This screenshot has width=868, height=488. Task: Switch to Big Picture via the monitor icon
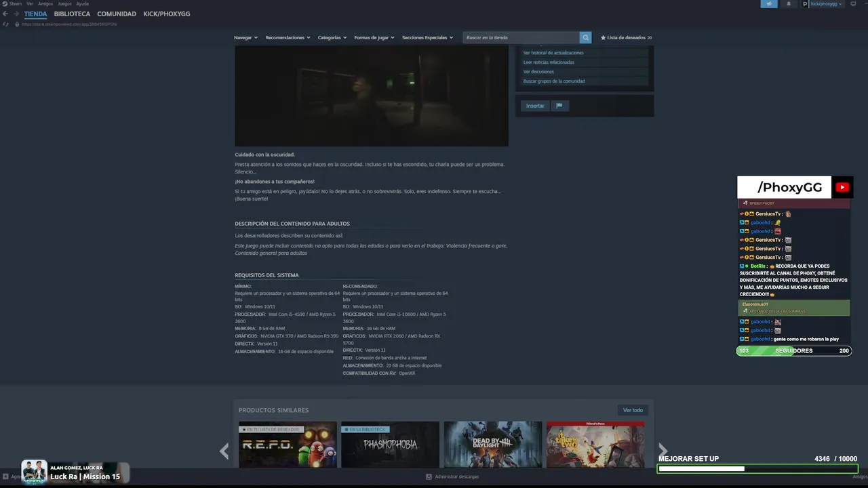pyautogui.click(x=853, y=3)
